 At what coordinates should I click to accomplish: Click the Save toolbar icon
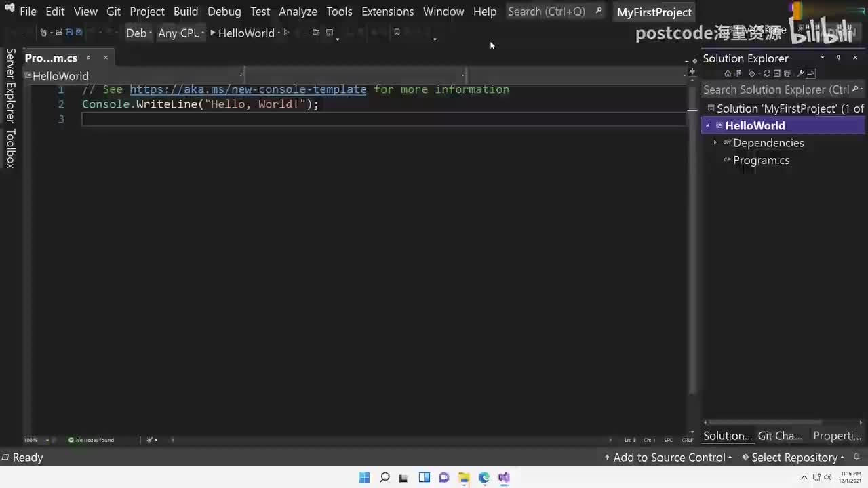pyautogui.click(x=68, y=33)
